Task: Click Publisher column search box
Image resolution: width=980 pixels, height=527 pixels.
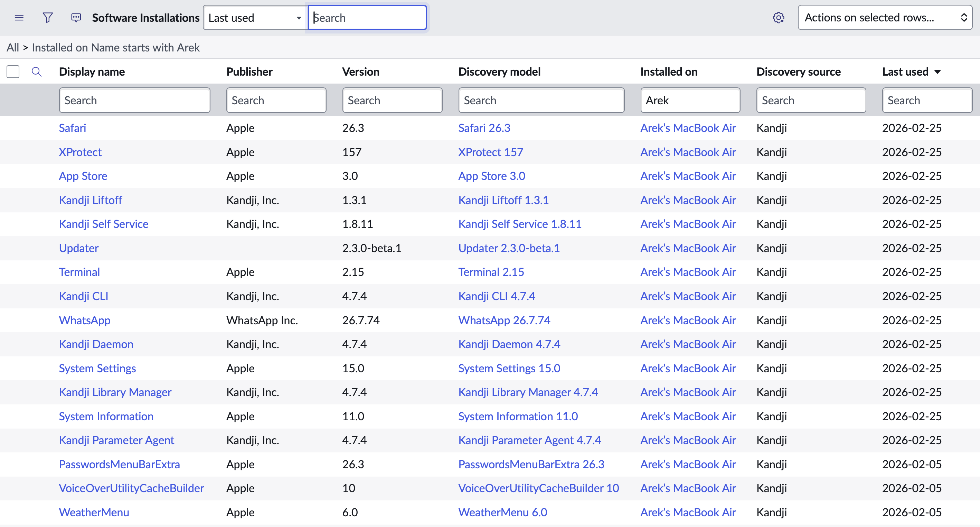Action: click(x=276, y=100)
